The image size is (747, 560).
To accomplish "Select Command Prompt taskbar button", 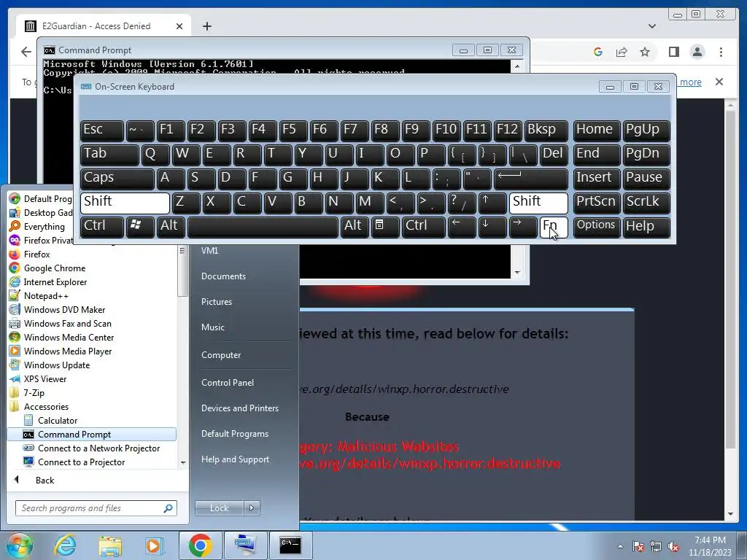I will (290, 545).
